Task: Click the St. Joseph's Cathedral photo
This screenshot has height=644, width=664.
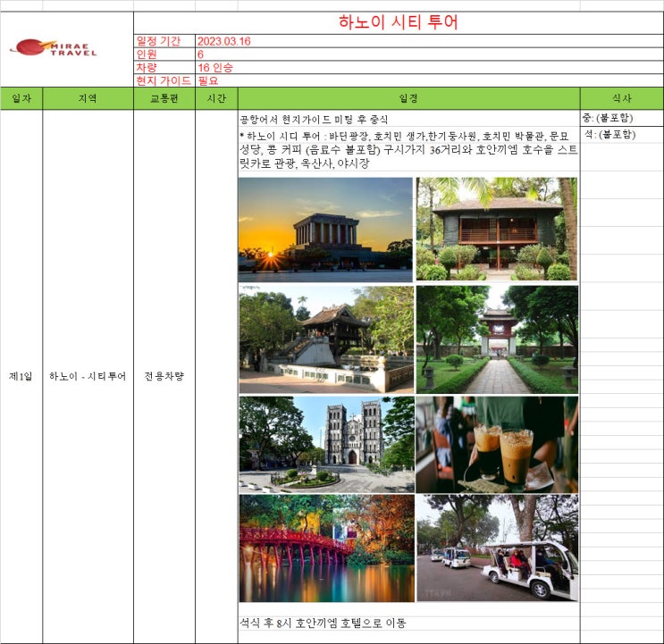Action: pyautogui.click(x=326, y=445)
